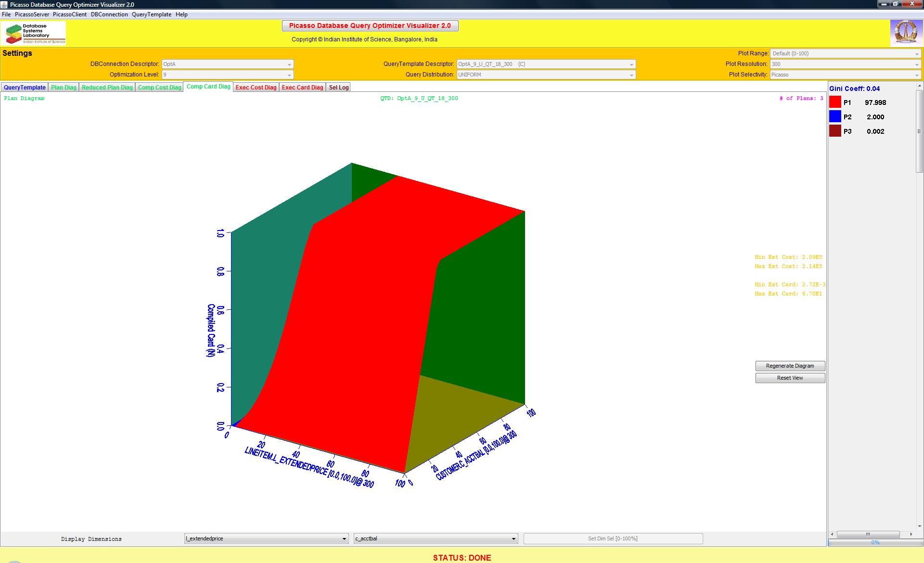This screenshot has height=563, width=924.
Task: Select the Reduced Plan Diag tab
Action: tap(107, 87)
